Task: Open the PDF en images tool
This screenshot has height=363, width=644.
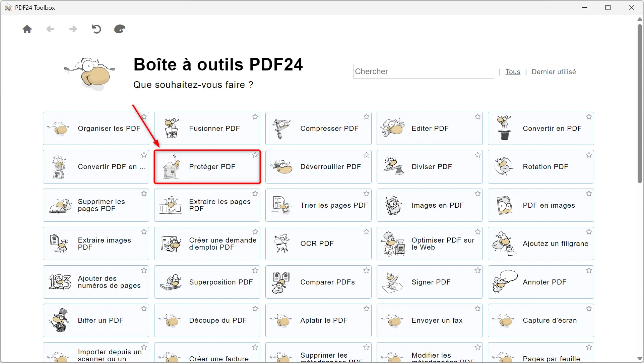Action: tap(541, 205)
